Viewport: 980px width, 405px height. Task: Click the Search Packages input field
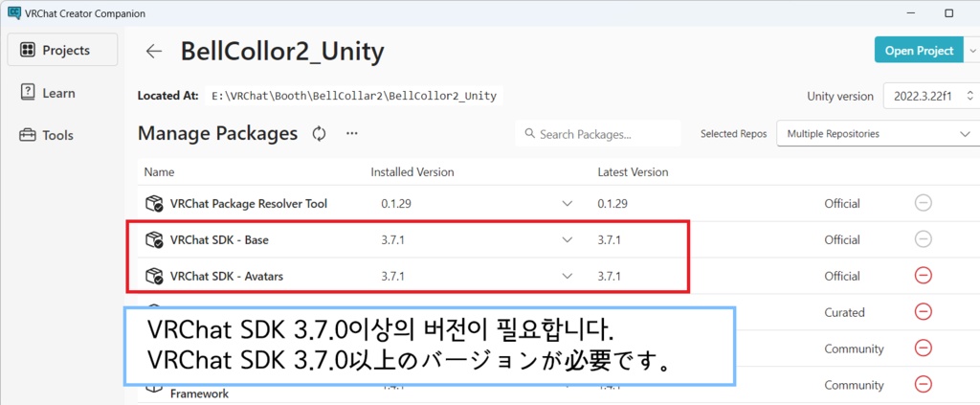pos(598,134)
